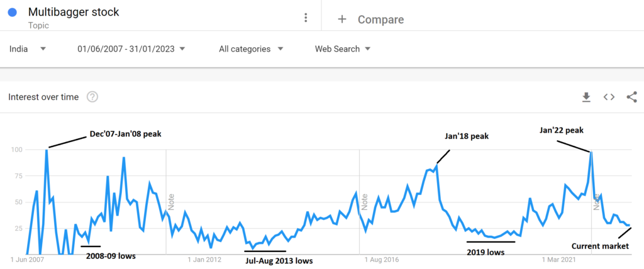Click the Note marker near 1 Jan 2012
Viewport: 644px width, 269px height.
pos(171,202)
